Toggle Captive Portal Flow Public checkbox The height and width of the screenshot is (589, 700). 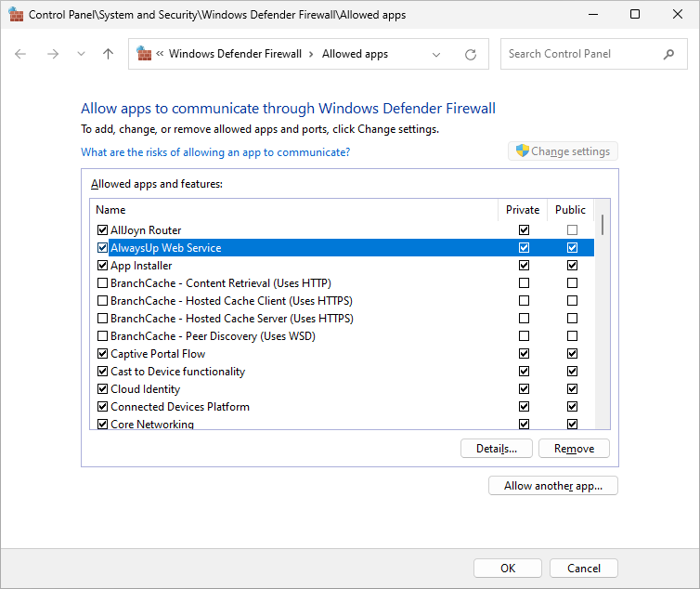(572, 353)
